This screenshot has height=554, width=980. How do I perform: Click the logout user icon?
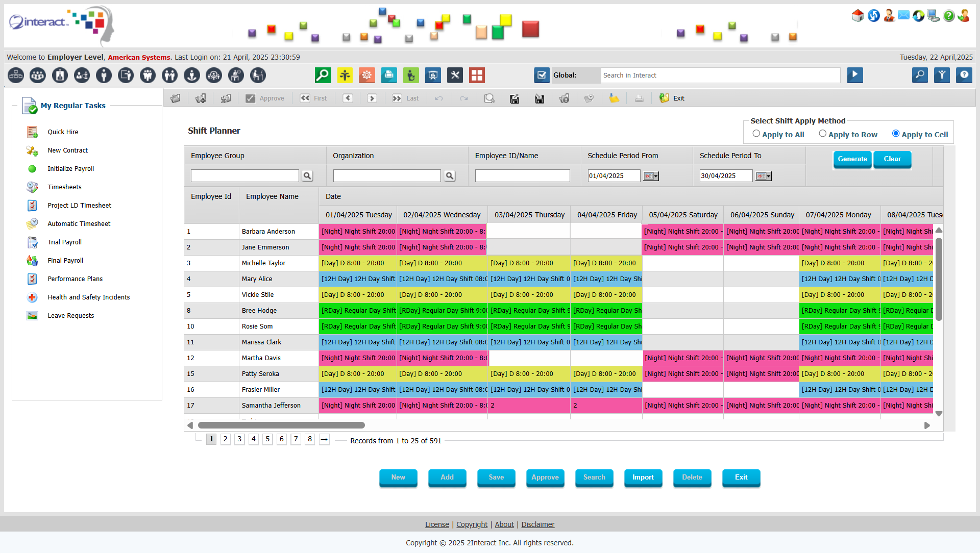pyautogui.click(x=964, y=16)
